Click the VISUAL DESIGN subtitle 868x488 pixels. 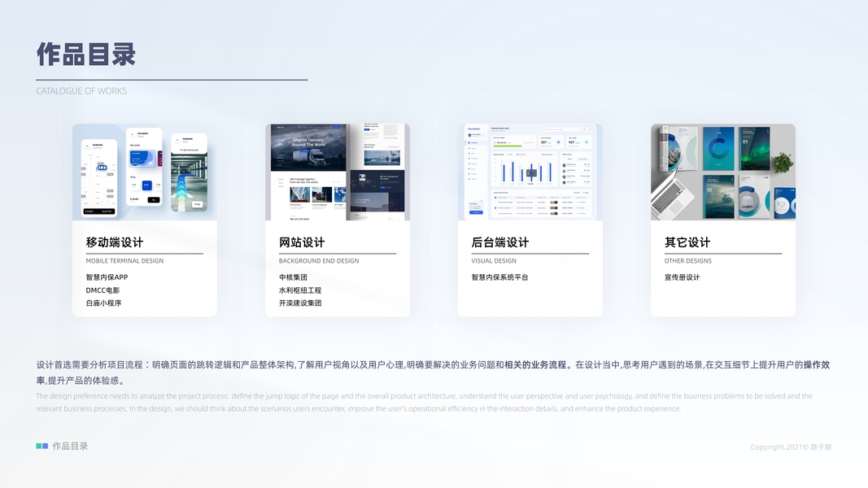(x=494, y=260)
